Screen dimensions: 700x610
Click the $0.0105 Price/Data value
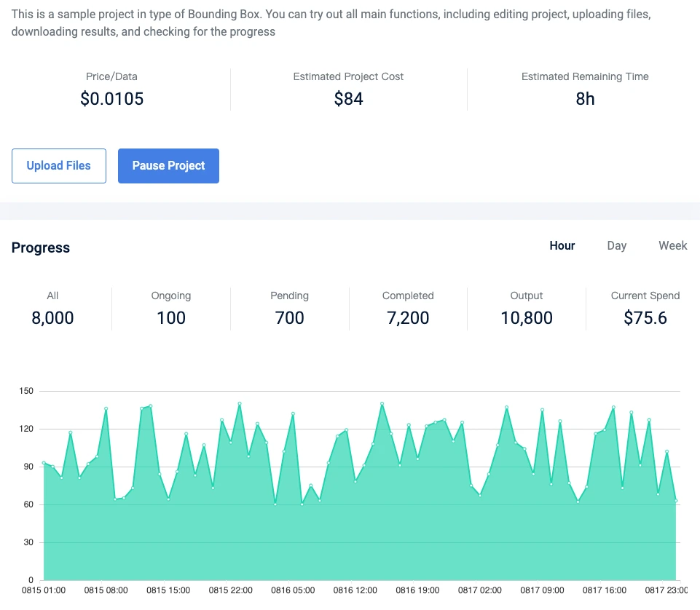pyautogui.click(x=111, y=99)
